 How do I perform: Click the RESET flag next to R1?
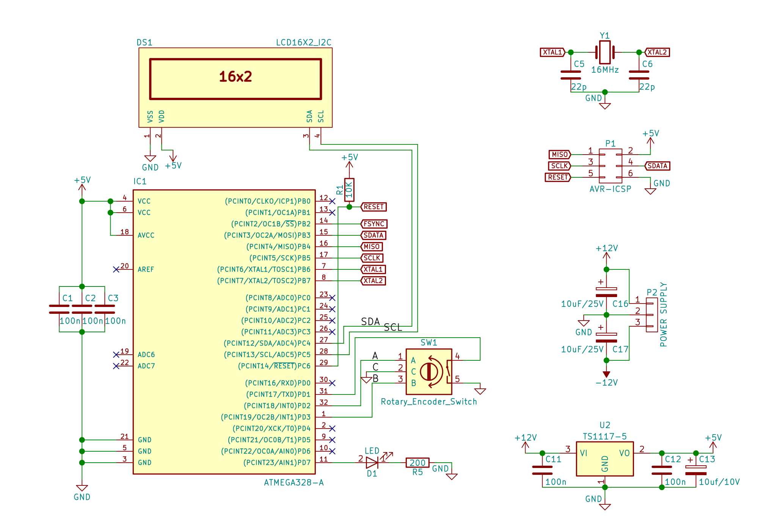(x=373, y=207)
